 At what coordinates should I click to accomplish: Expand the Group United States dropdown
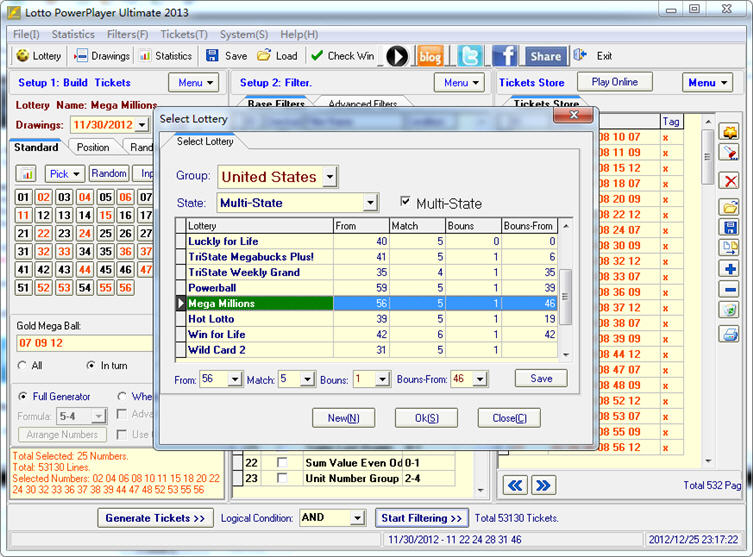pos(329,177)
